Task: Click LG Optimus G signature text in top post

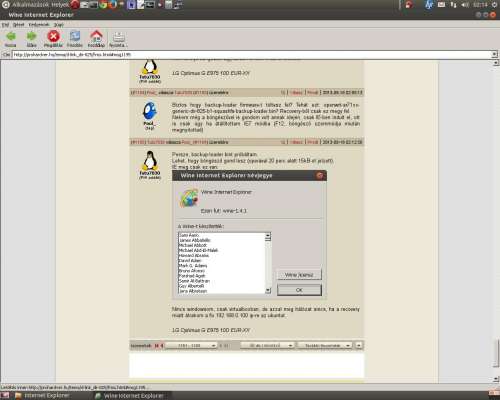Action: [211, 73]
